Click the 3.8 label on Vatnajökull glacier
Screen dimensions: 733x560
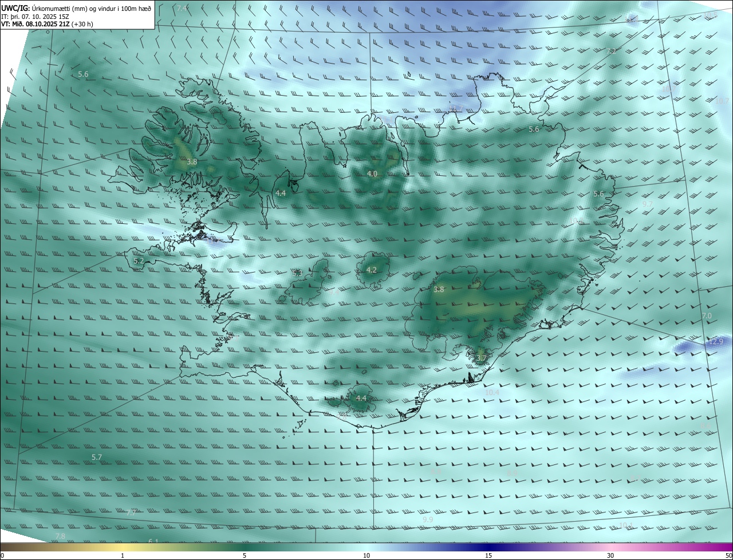[x=439, y=290]
